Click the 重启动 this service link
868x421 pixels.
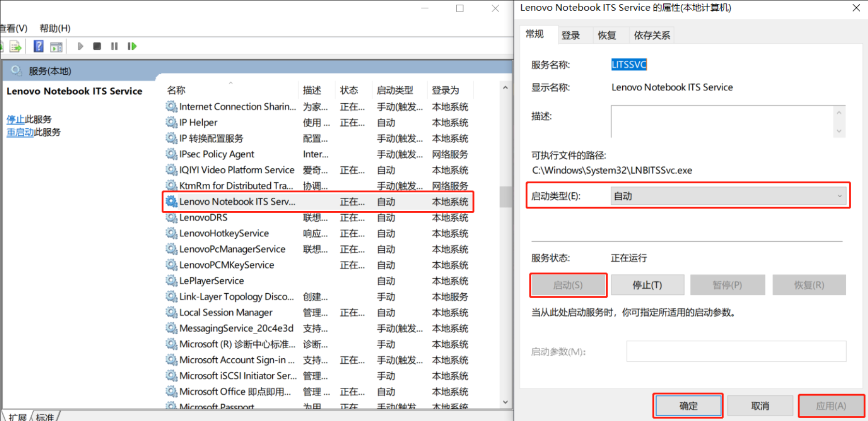(x=20, y=132)
